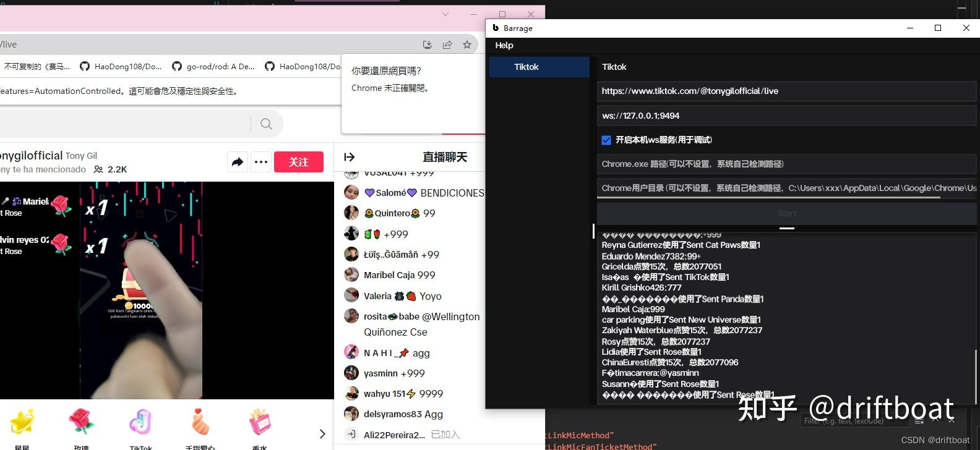
Task: Click log line 'Kirill Grishko426:777'
Action: tap(641, 287)
